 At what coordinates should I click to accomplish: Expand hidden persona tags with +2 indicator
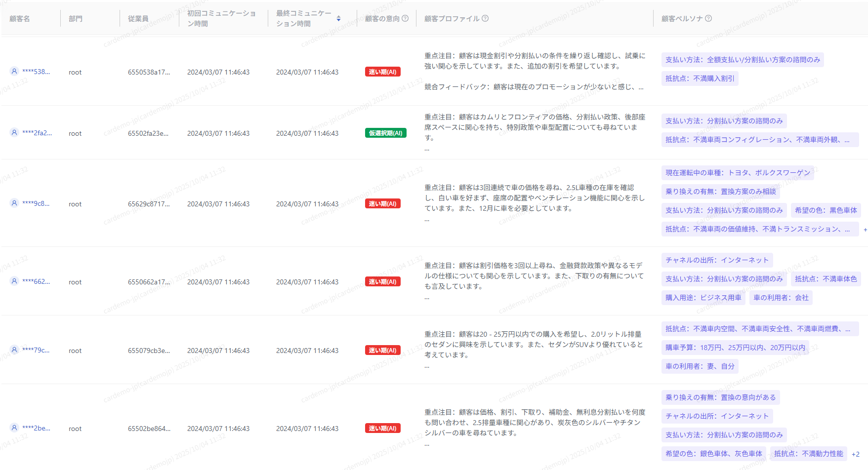856,454
